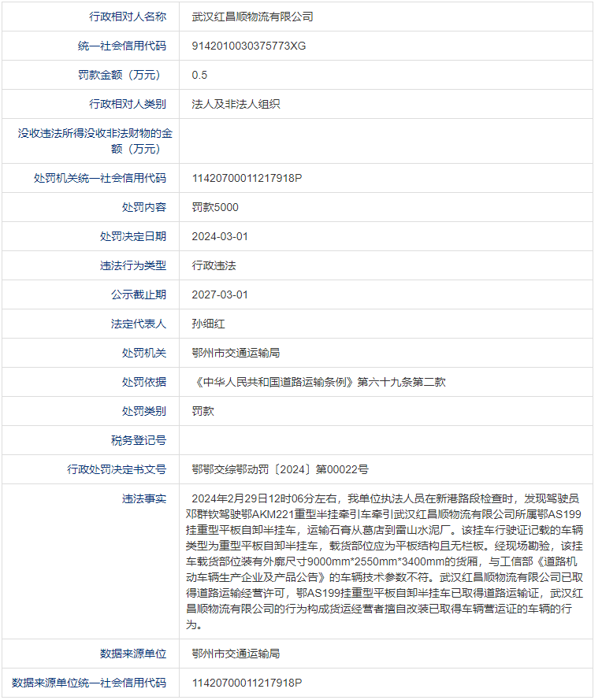The height and width of the screenshot is (700, 602).
Task: Click the label 处罚机关统一社会信用代码
Action: (99, 178)
